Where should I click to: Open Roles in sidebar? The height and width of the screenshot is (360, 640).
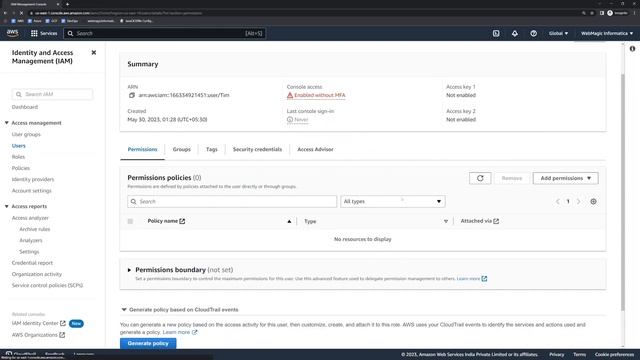(x=18, y=157)
